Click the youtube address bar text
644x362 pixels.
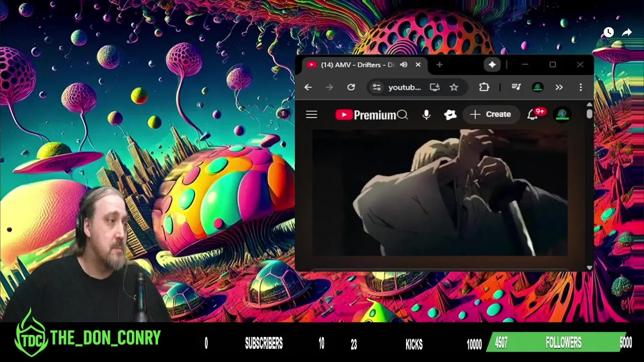coord(405,87)
